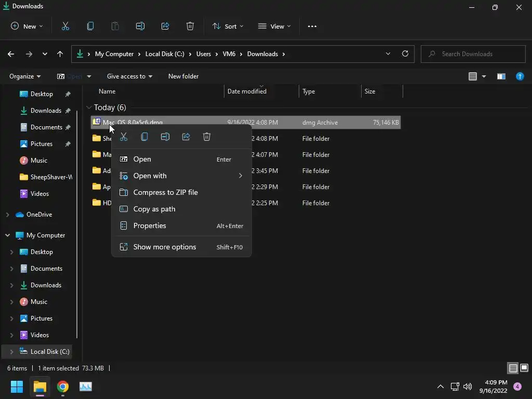Select Open with in the context menu
The image size is (532, 399).
point(181,176)
